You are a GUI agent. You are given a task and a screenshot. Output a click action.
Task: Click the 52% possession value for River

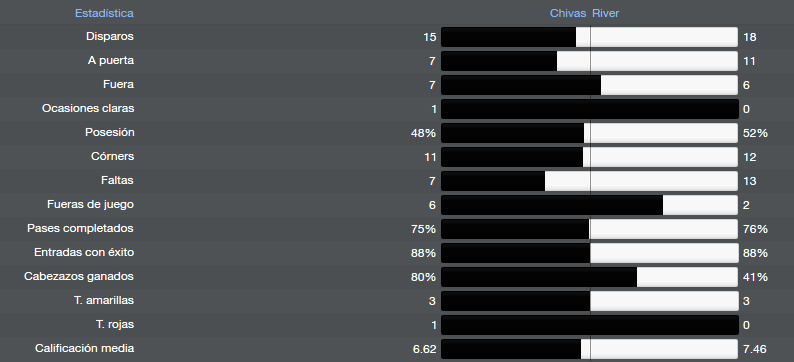coord(756,133)
